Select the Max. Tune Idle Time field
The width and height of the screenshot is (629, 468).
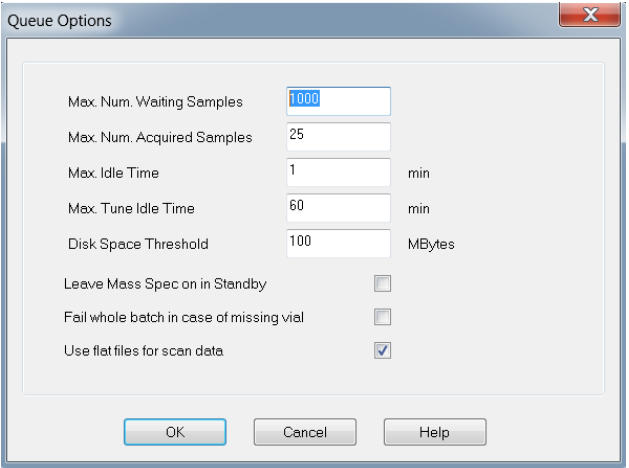click(337, 208)
